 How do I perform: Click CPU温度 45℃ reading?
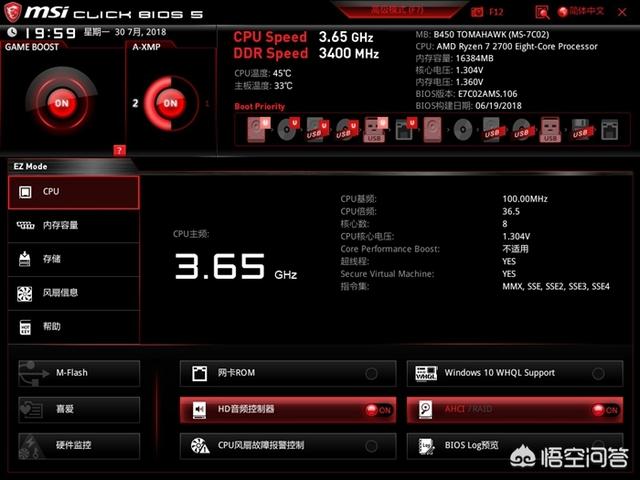tap(263, 73)
